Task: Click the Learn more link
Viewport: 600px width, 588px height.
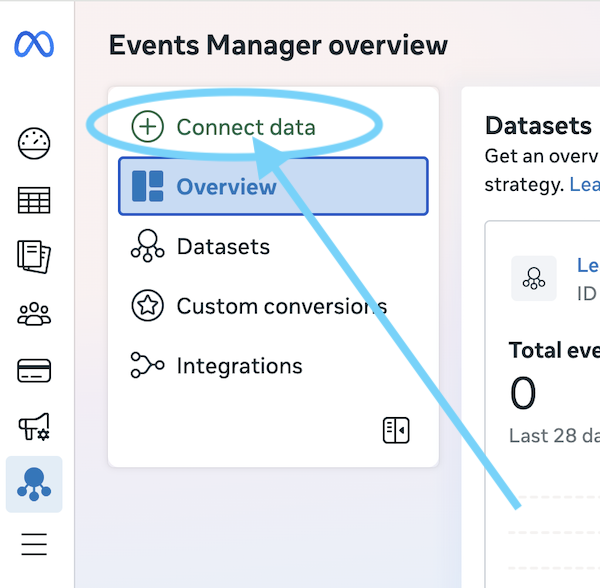Action: point(584,185)
